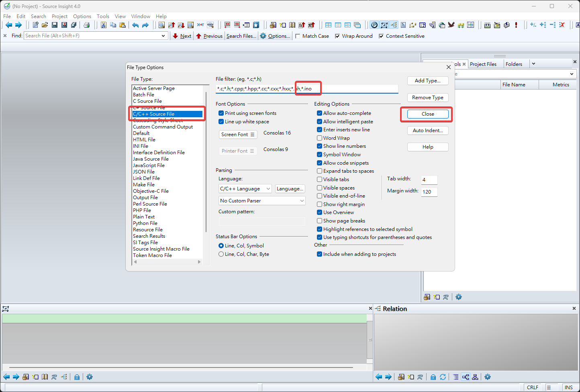Toggle the Wrap Around checkbox
Screen dimensions: 580x392
click(337, 36)
